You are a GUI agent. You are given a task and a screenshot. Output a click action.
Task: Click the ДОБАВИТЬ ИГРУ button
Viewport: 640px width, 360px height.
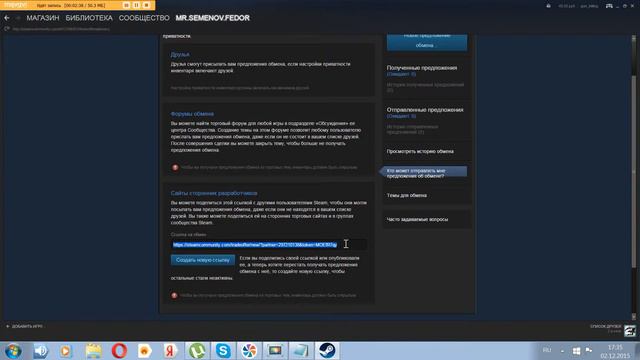pyautogui.click(x=24, y=326)
